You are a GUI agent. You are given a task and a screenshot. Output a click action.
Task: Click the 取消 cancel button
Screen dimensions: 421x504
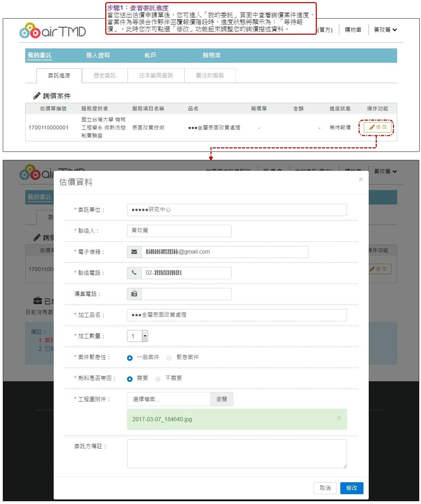(325, 488)
